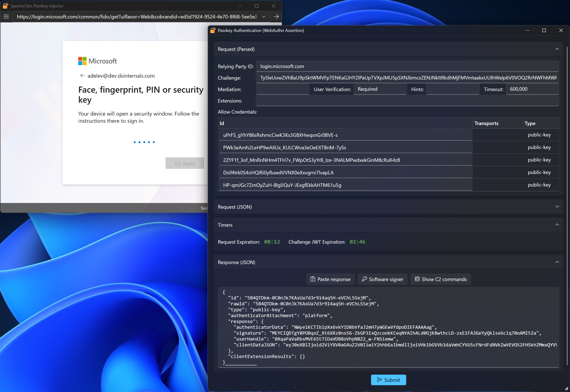Expand the Request (JSON) section

tap(557, 207)
